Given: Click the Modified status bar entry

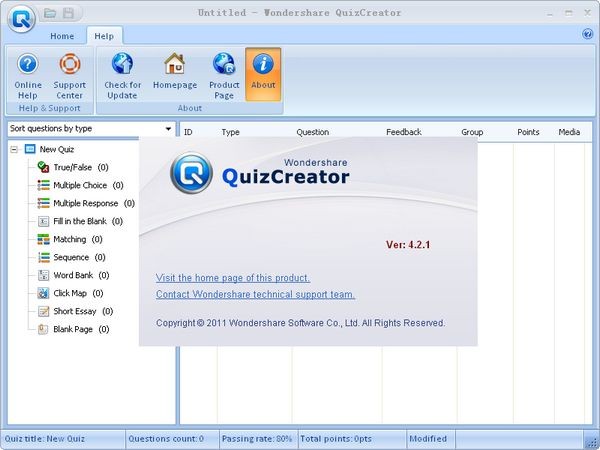Looking at the screenshot, I should tap(428, 439).
